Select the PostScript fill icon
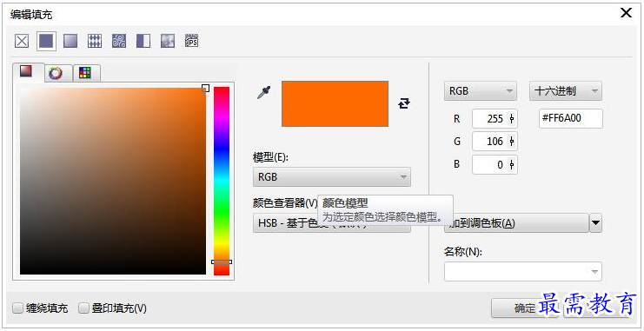Image resolution: width=644 pixels, height=331 pixels. coord(191,41)
